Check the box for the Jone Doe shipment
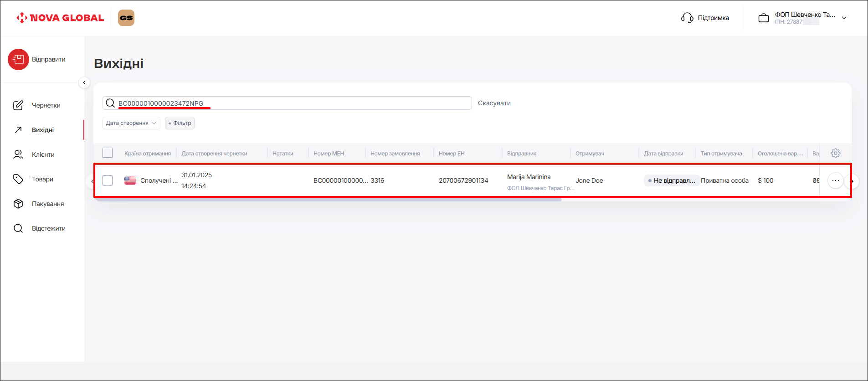Viewport: 868px width, 381px height. point(108,180)
